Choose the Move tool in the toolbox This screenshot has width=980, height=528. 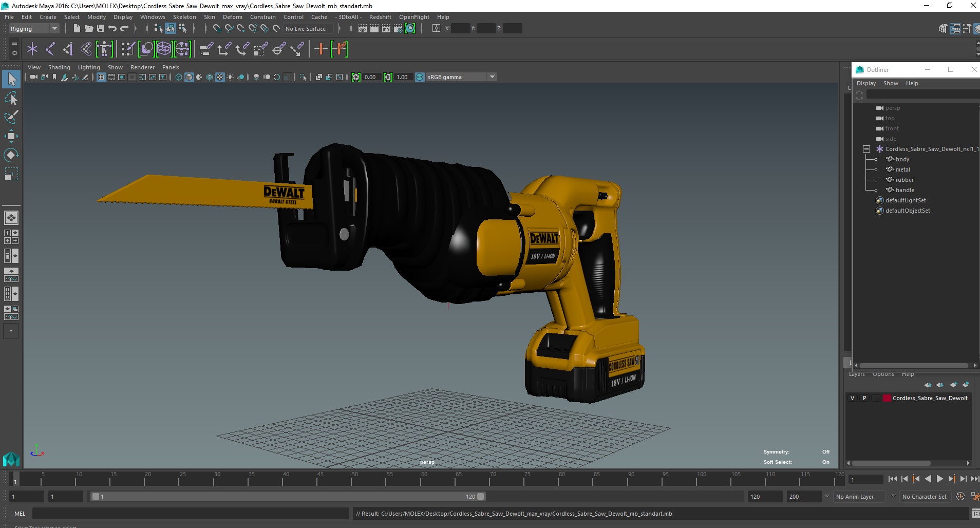tap(11, 136)
